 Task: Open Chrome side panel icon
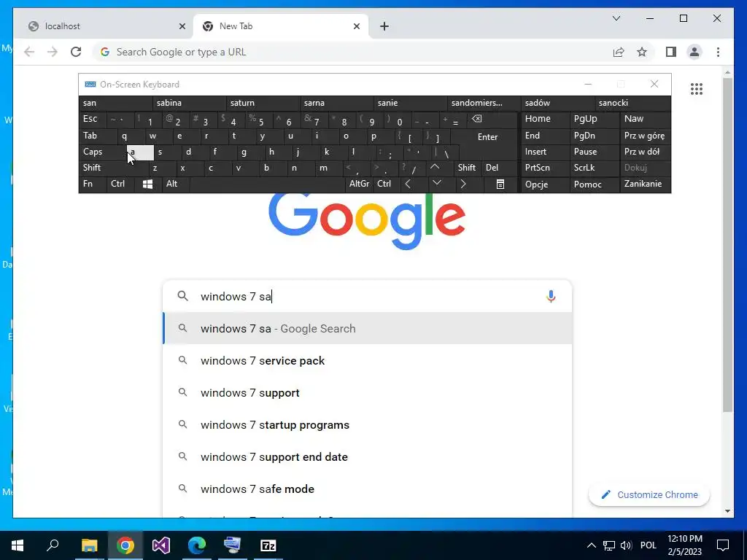point(671,52)
